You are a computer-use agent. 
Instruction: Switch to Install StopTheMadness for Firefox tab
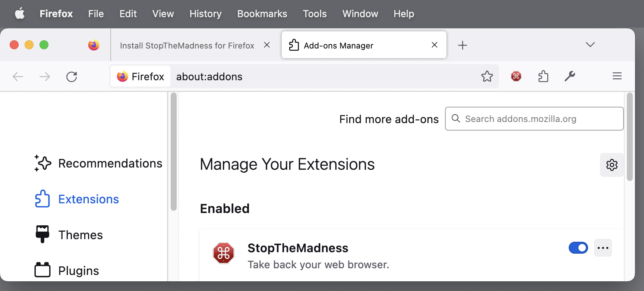[x=187, y=46]
